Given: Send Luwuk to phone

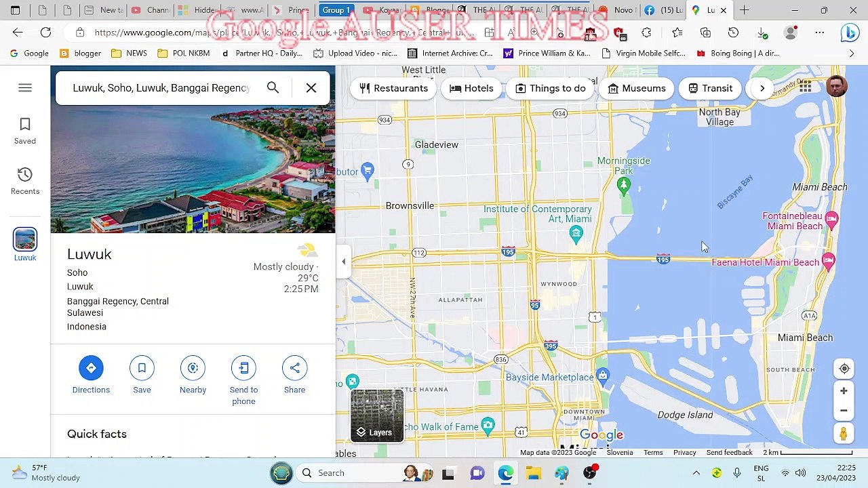Looking at the screenshot, I should pyautogui.click(x=243, y=381).
